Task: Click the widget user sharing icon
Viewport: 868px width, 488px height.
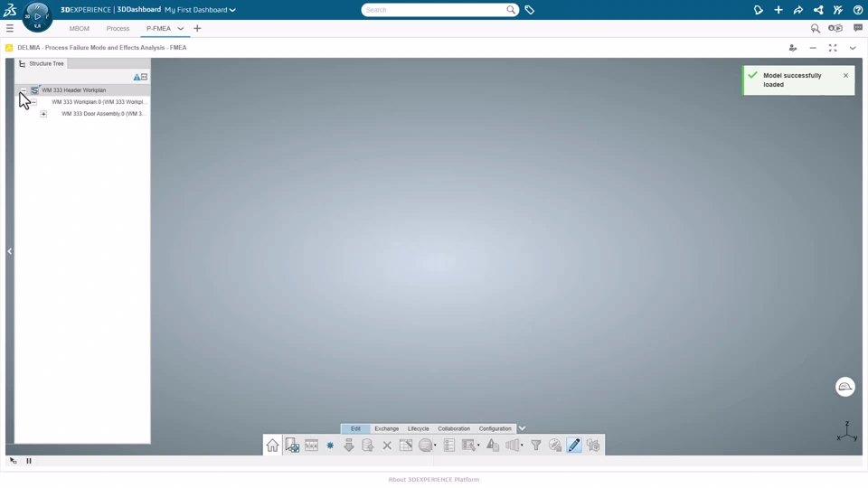Action: coord(793,48)
